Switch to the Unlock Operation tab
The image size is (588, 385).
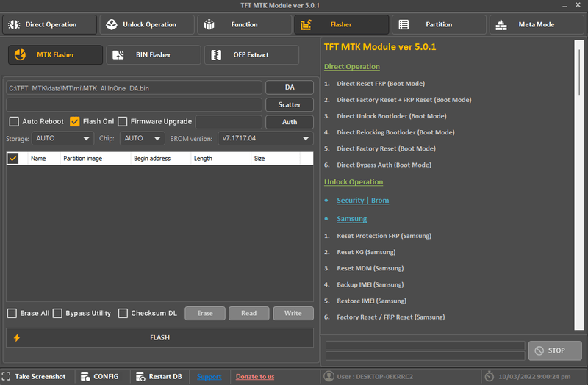[x=147, y=24]
